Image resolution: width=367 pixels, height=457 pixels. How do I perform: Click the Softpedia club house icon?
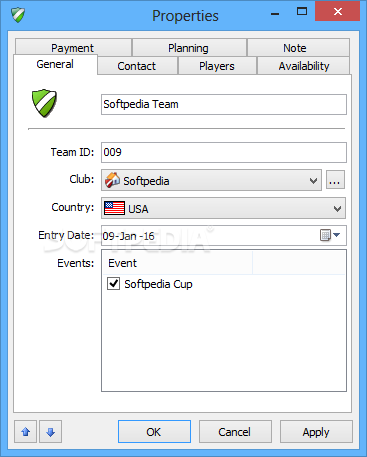(x=112, y=180)
